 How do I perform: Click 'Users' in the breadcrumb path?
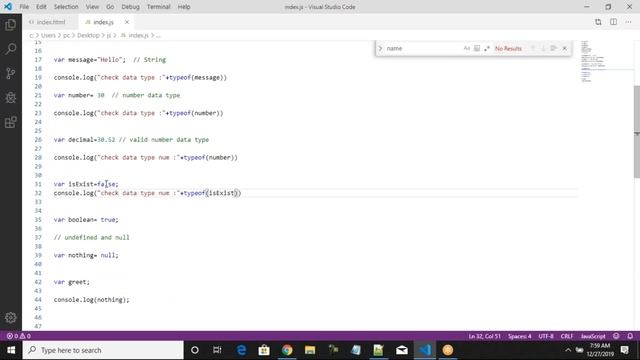coord(48,36)
